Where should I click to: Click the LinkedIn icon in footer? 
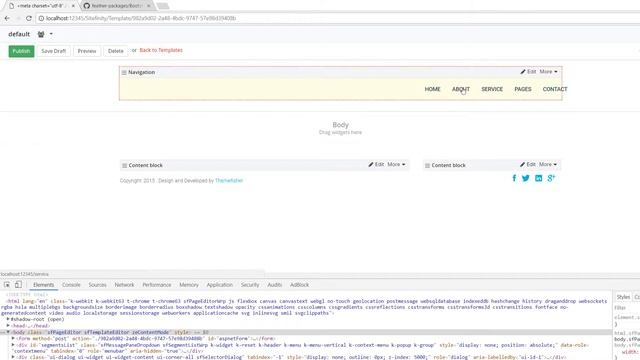click(539, 178)
